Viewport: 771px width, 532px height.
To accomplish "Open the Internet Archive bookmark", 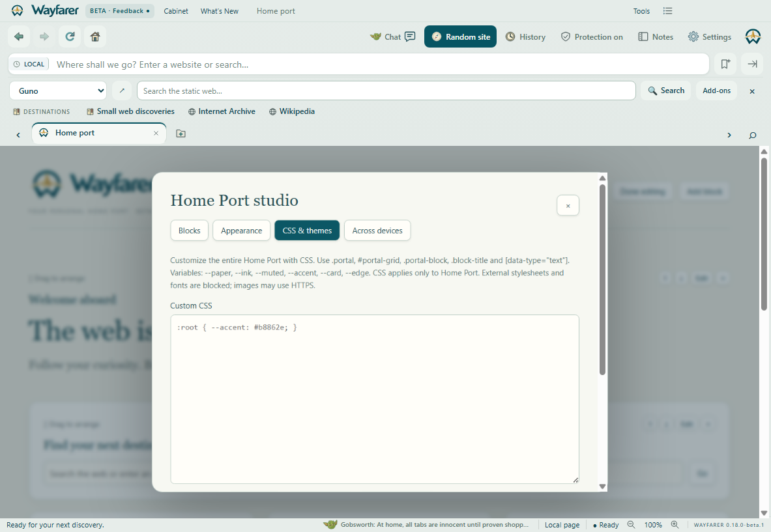I will 222,111.
